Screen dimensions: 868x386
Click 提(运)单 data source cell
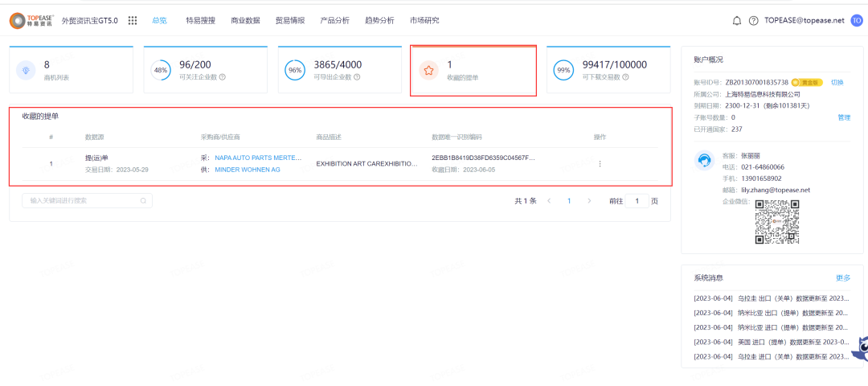[97, 158]
